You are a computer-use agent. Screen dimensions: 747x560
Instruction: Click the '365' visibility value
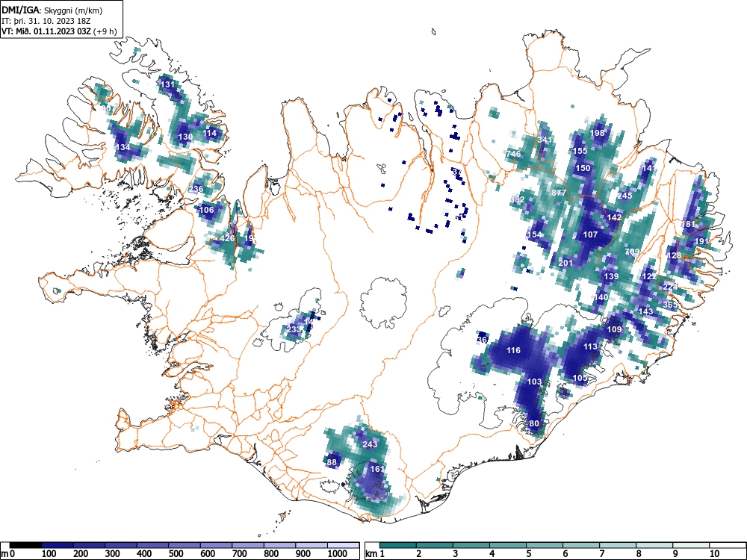coord(670,305)
